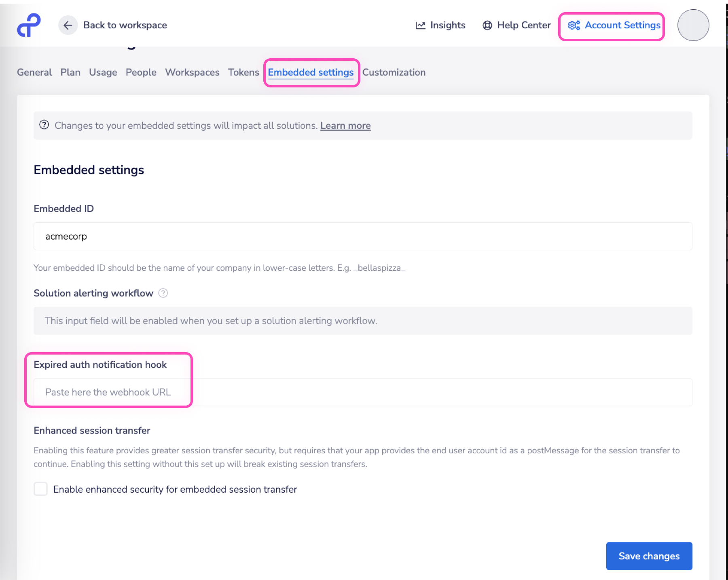Click the Help Center lifebuoy icon

[487, 25]
